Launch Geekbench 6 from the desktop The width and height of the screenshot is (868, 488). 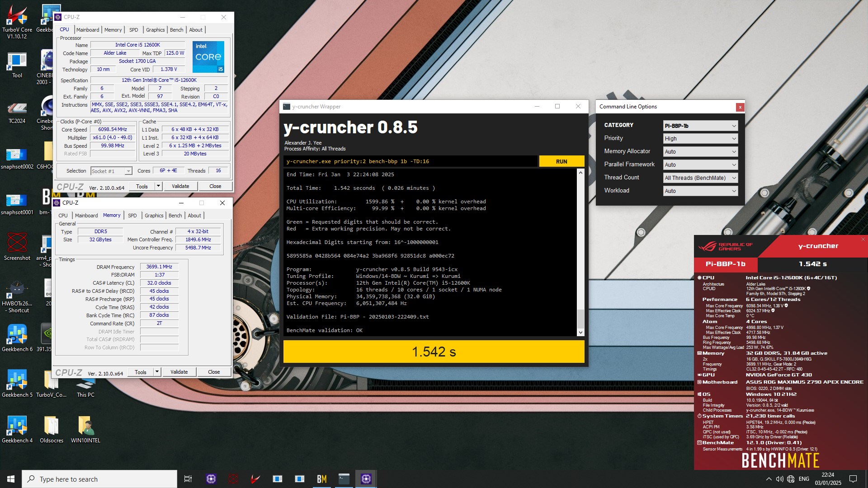(17, 338)
